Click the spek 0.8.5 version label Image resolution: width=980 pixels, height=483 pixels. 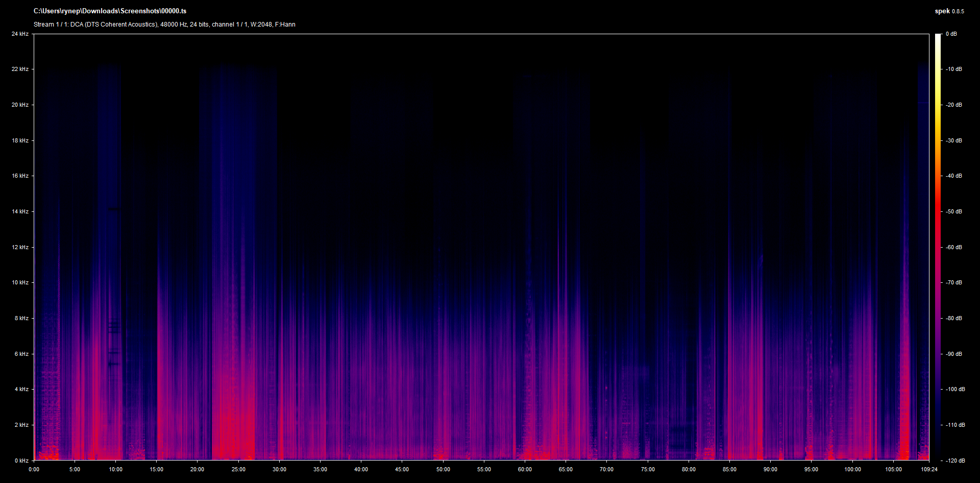949,11
